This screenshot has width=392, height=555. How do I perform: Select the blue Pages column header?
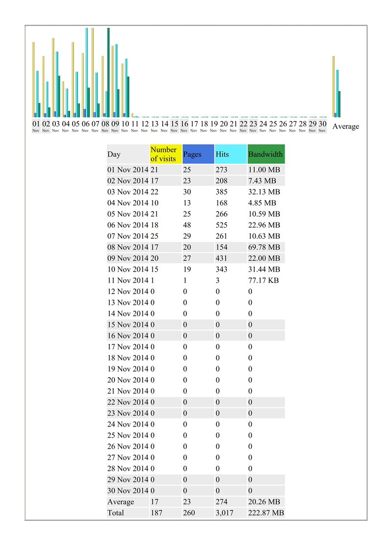tap(198, 154)
